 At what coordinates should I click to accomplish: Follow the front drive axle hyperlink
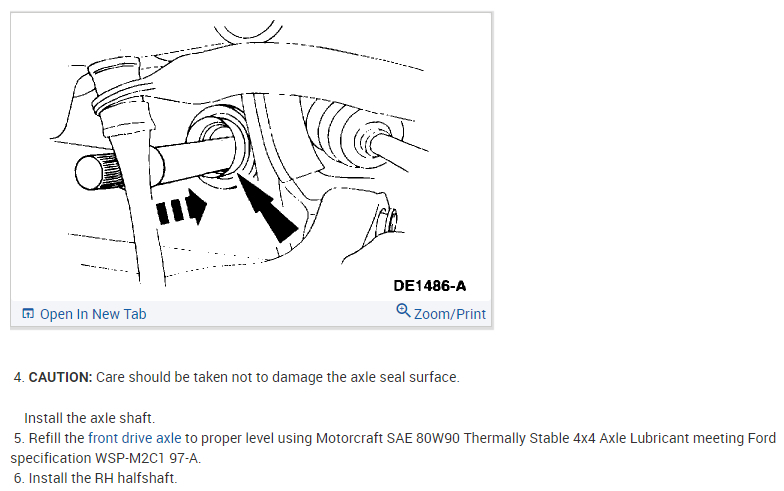134,438
